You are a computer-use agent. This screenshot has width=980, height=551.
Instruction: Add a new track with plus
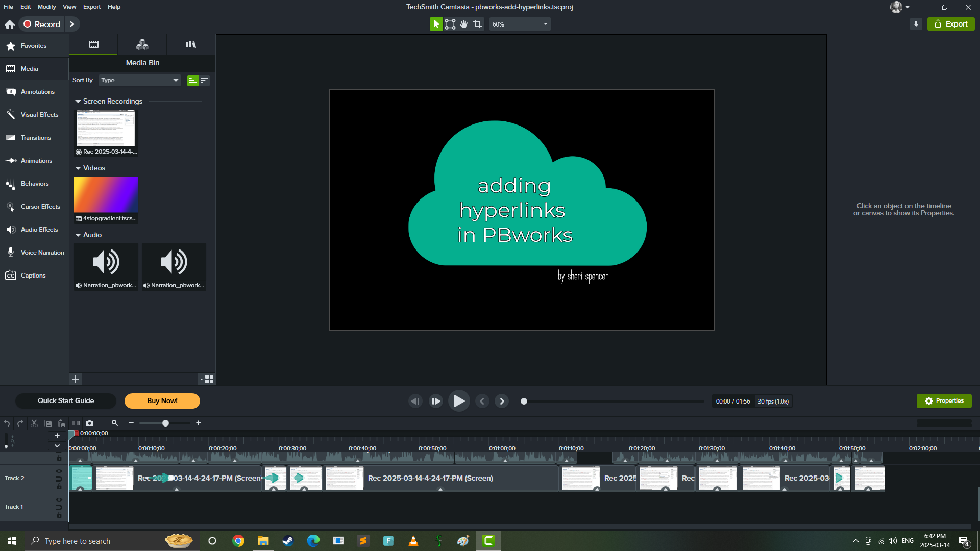57,436
